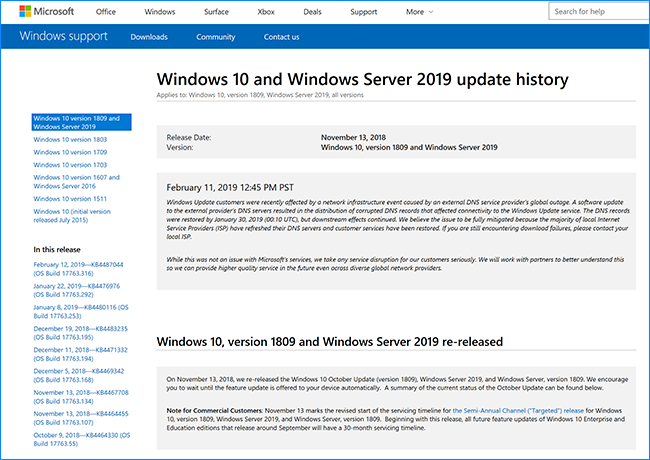The image size is (650, 460).
Task: Click the Search for help field
Action: tap(599, 11)
